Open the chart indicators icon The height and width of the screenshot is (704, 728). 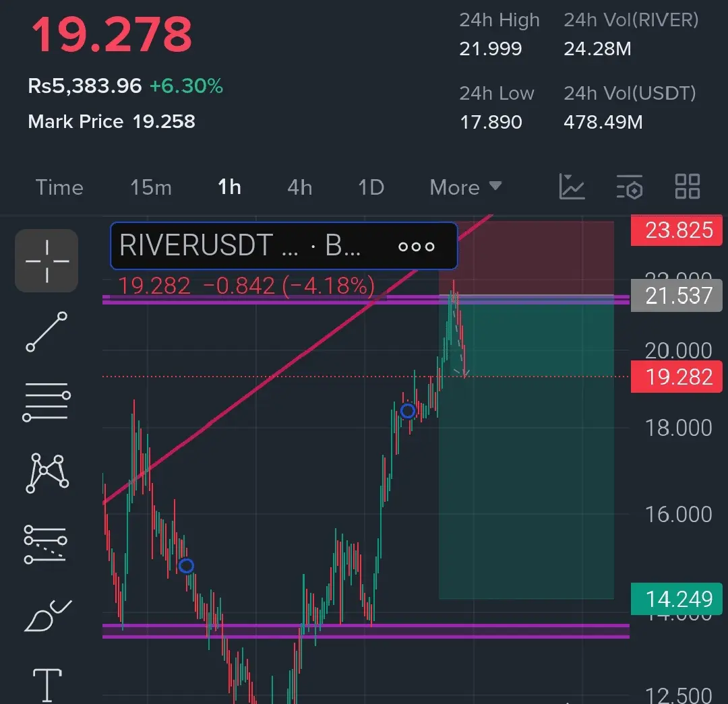572,187
